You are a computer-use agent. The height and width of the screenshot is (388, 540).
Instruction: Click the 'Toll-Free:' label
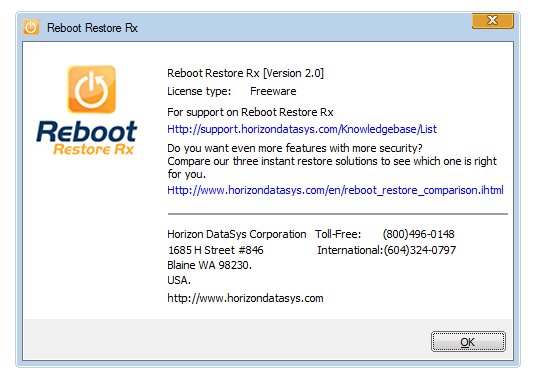coord(338,234)
